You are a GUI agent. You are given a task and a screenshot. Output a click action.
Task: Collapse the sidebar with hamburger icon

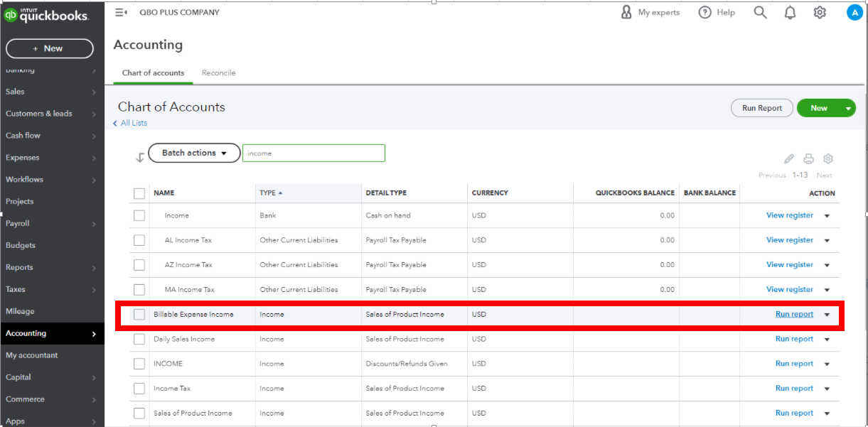click(x=121, y=12)
